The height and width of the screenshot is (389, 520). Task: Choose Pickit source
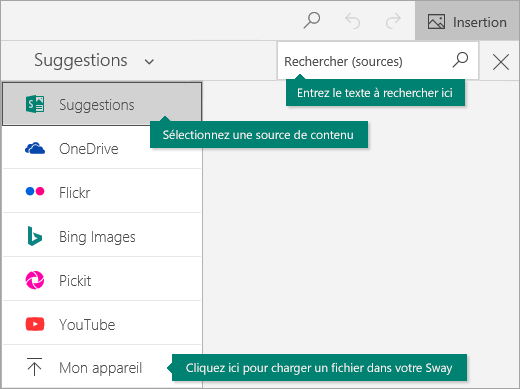pos(102,280)
